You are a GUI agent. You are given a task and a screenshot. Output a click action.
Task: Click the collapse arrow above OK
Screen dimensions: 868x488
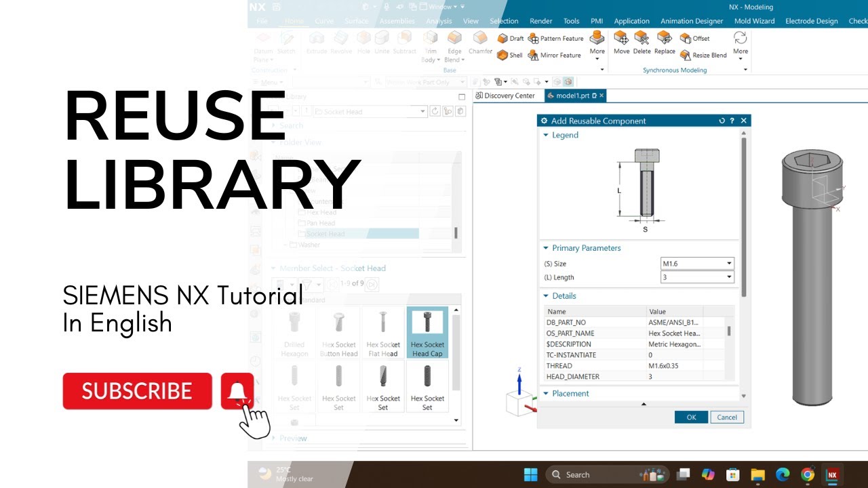(644, 405)
